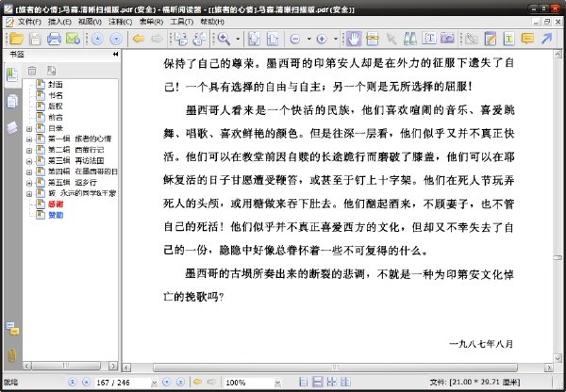The width and height of the screenshot is (566, 392).
Task: Click the Zoom In plus button
Action: pyautogui.click(x=322, y=39)
